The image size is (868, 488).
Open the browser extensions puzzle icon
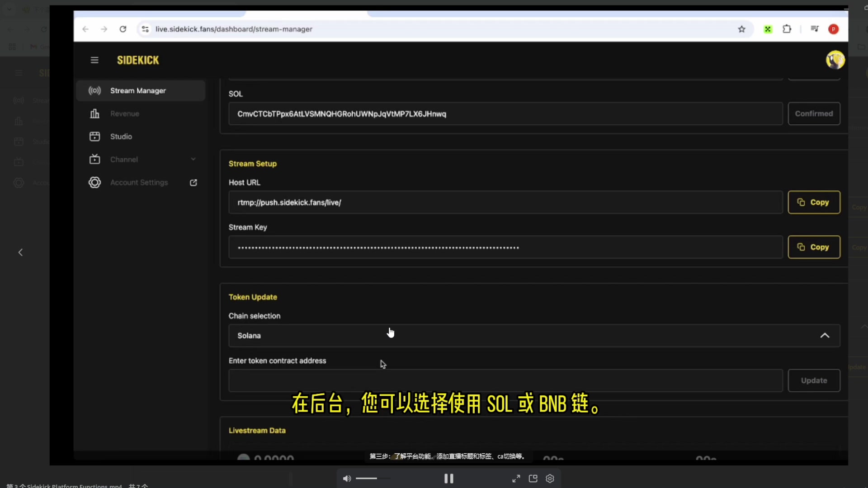[x=787, y=29]
